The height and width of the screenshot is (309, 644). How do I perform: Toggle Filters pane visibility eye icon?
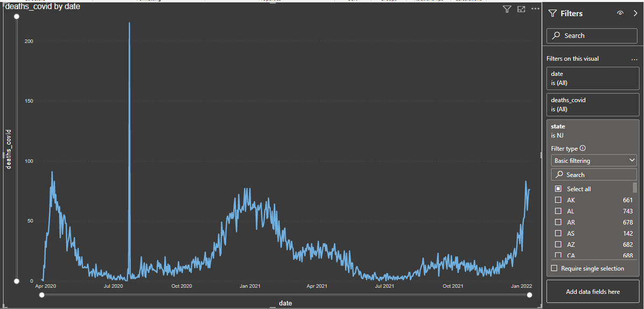[620, 13]
